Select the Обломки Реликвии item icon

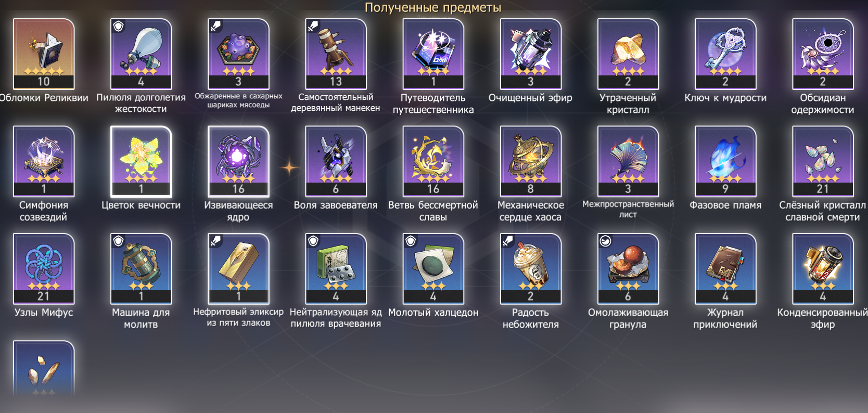[x=44, y=54]
